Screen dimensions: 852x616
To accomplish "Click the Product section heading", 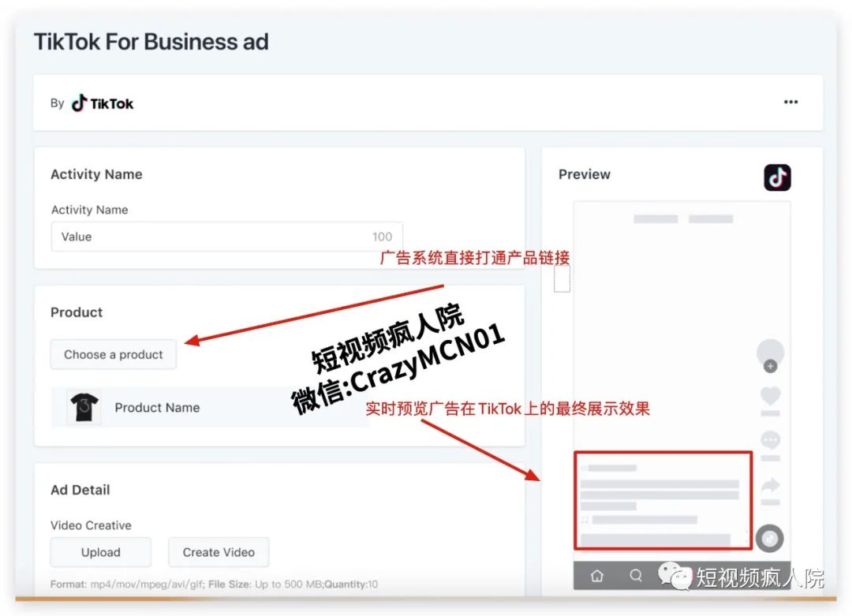I will coord(77,312).
